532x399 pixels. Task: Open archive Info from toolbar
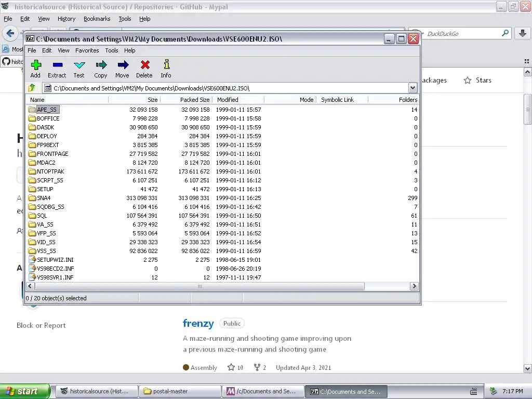click(x=166, y=64)
